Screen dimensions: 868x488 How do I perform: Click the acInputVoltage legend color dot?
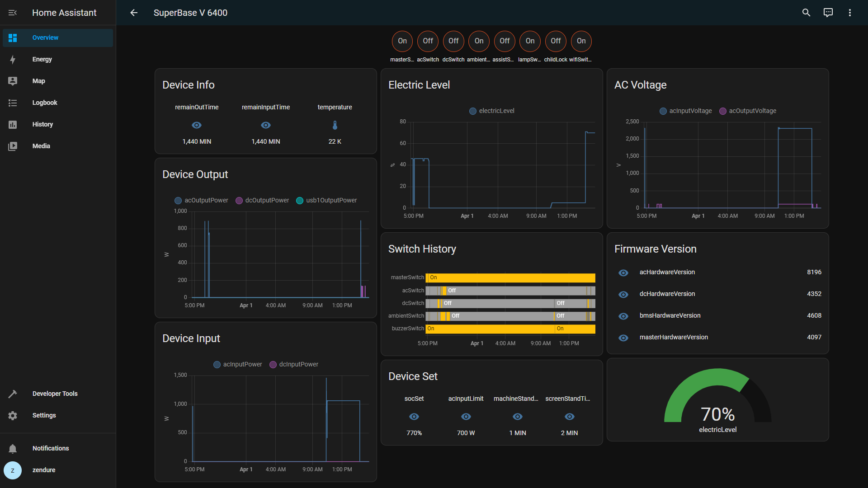(663, 111)
